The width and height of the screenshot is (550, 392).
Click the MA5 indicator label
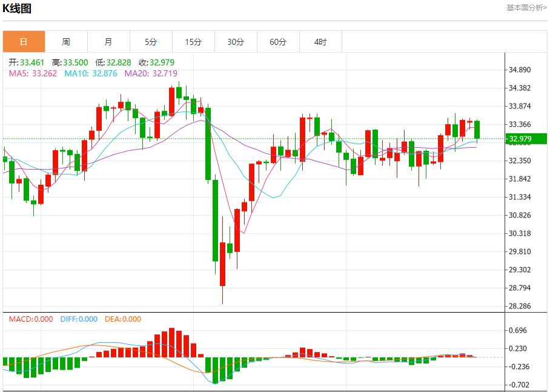click(x=31, y=73)
